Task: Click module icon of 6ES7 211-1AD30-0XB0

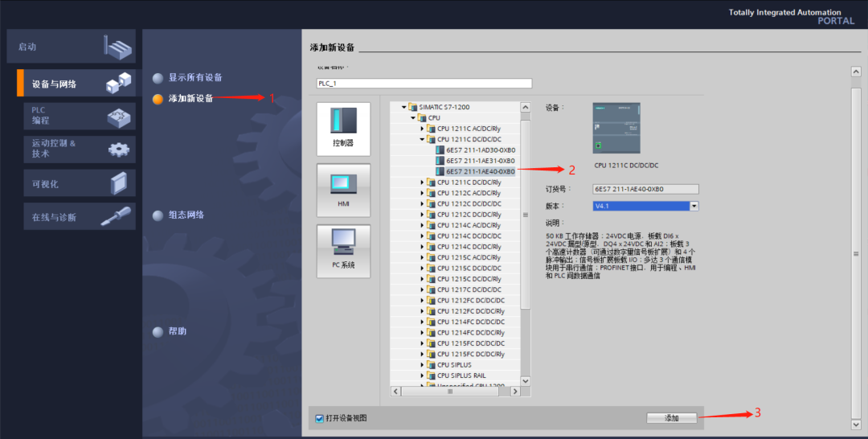Action: click(x=440, y=150)
